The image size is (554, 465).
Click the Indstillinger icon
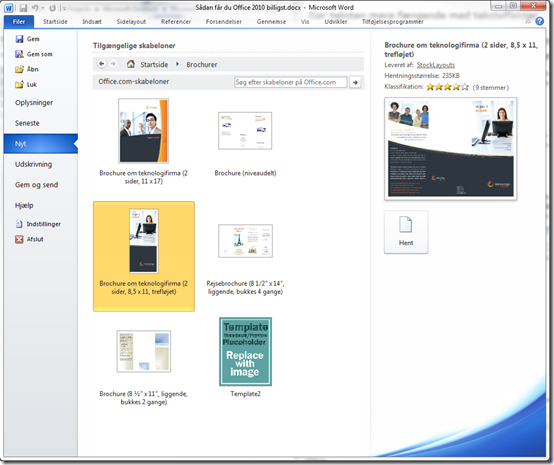(x=19, y=224)
